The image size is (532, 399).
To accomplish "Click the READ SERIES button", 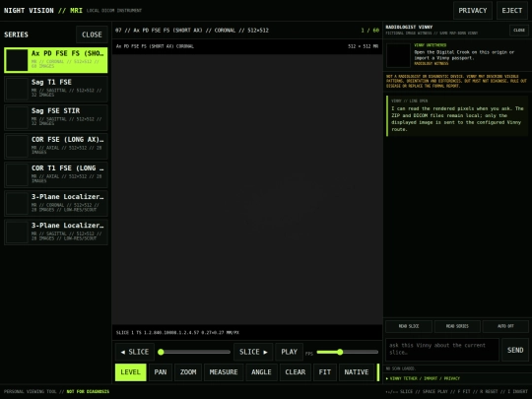I will click(x=457, y=326).
